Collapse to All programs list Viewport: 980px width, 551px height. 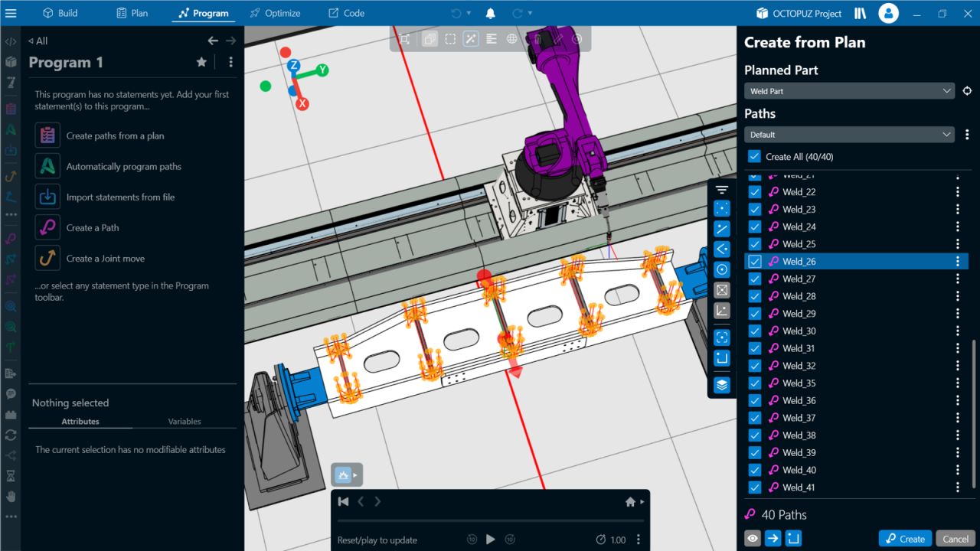[x=38, y=41]
